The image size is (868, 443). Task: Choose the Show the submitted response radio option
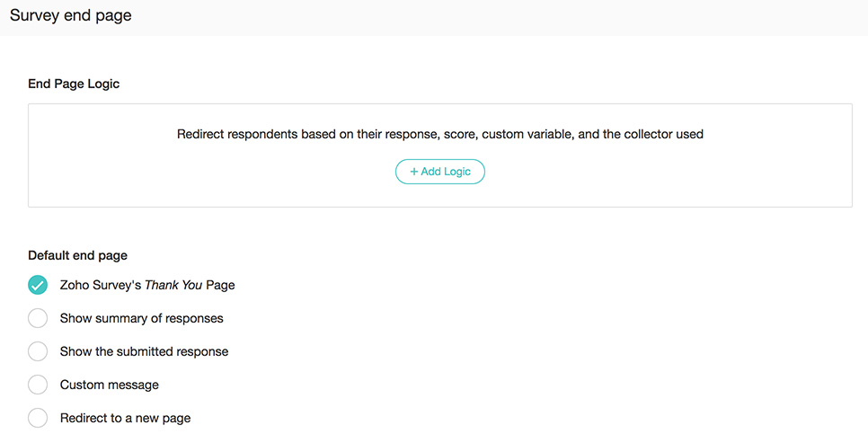(x=38, y=351)
